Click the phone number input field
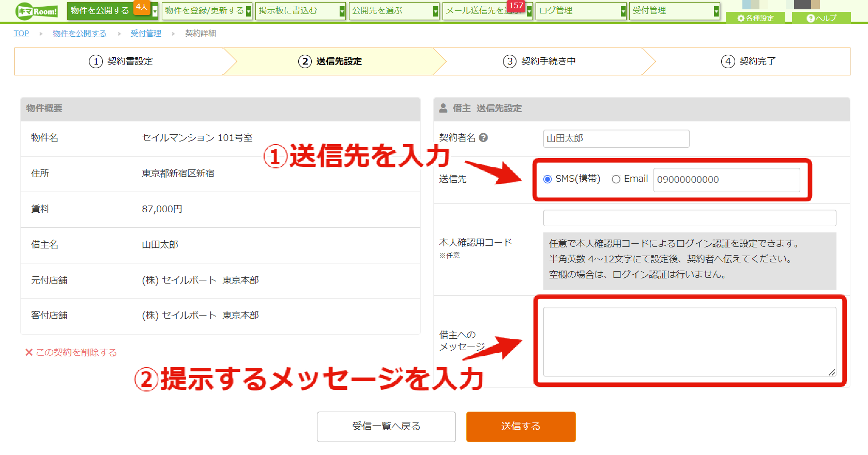 (x=726, y=180)
